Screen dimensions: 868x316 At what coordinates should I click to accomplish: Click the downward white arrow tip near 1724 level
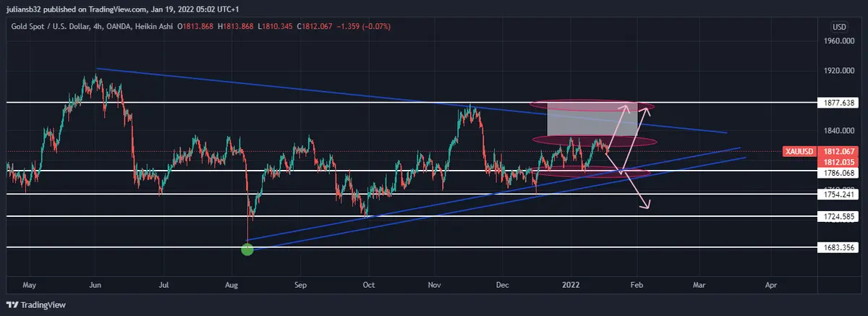647,208
